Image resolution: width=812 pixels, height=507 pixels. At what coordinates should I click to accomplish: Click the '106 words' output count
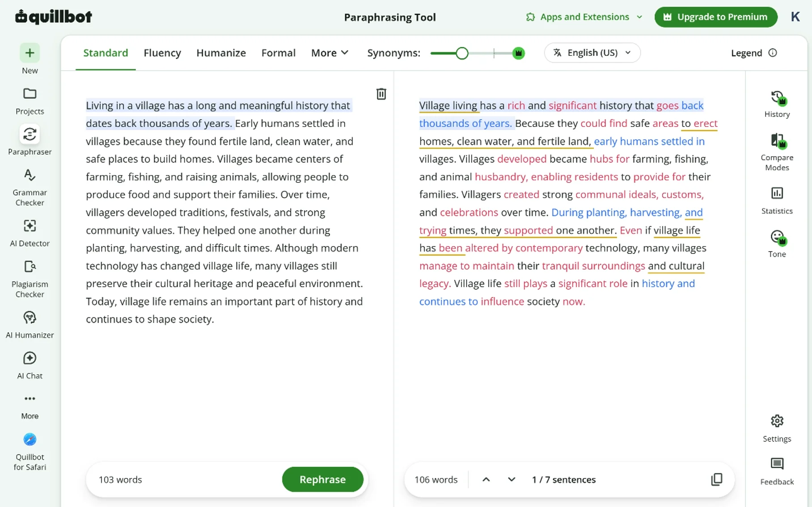[x=436, y=479]
